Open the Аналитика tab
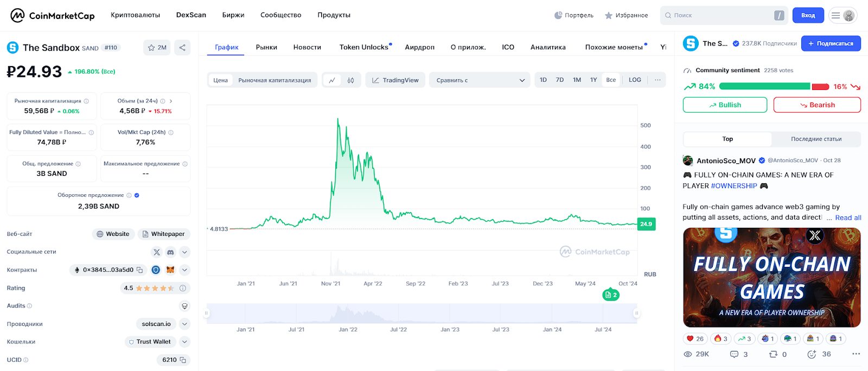Viewport: 868px width, 371px height. [x=548, y=47]
